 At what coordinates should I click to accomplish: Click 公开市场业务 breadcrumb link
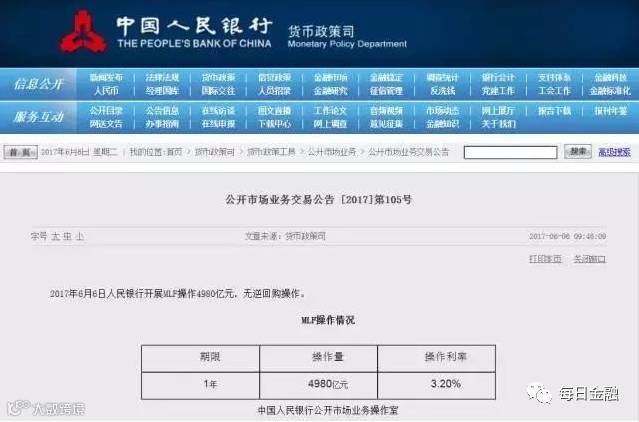point(332,152)
